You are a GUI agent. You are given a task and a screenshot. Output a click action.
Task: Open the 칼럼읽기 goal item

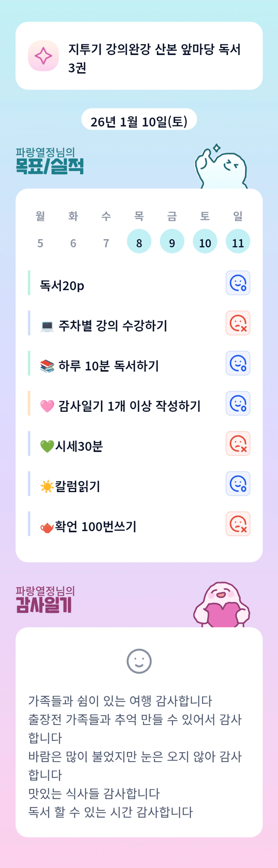(x=78, y=486)
